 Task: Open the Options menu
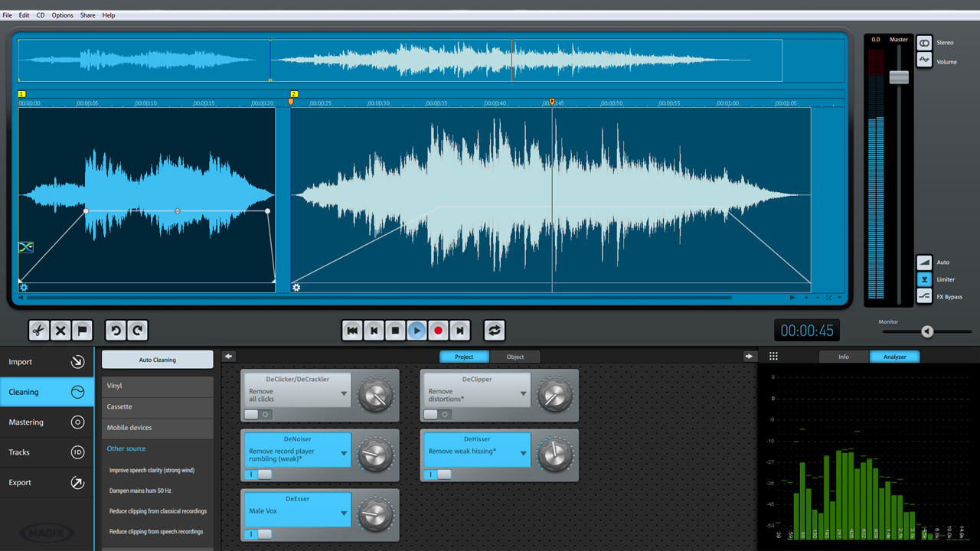pos(63,15)
